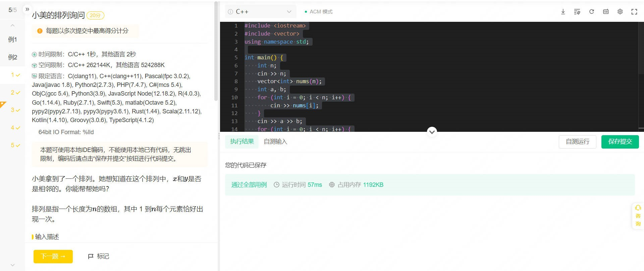Switch to the 执行结果 tab
Screen dimensions: 644x271
[242, 142]
